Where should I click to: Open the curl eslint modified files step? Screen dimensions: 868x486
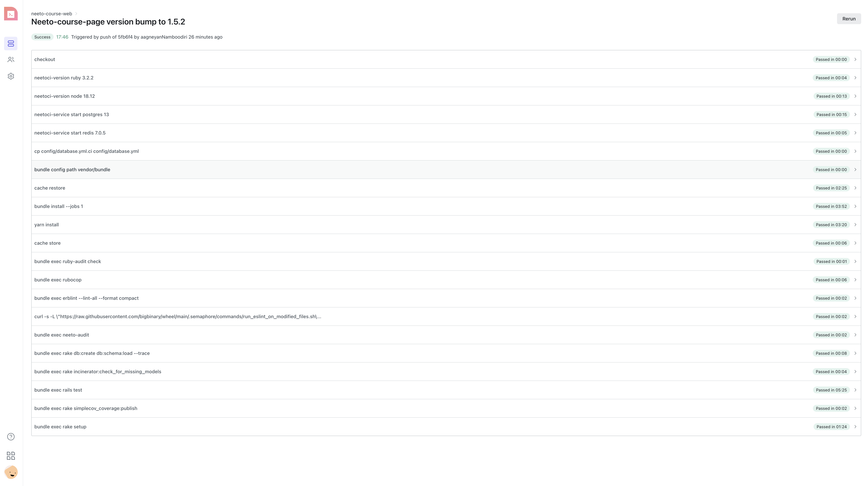click(x=178, y=317)
